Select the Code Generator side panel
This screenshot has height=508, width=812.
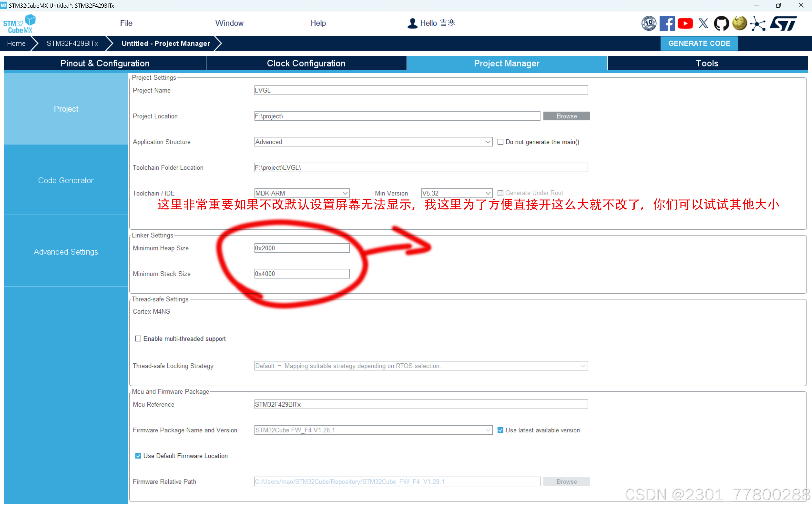click(x=66, y=180)
